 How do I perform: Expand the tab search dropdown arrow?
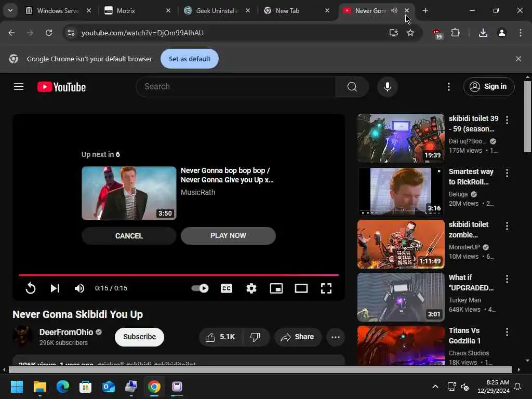10,10
